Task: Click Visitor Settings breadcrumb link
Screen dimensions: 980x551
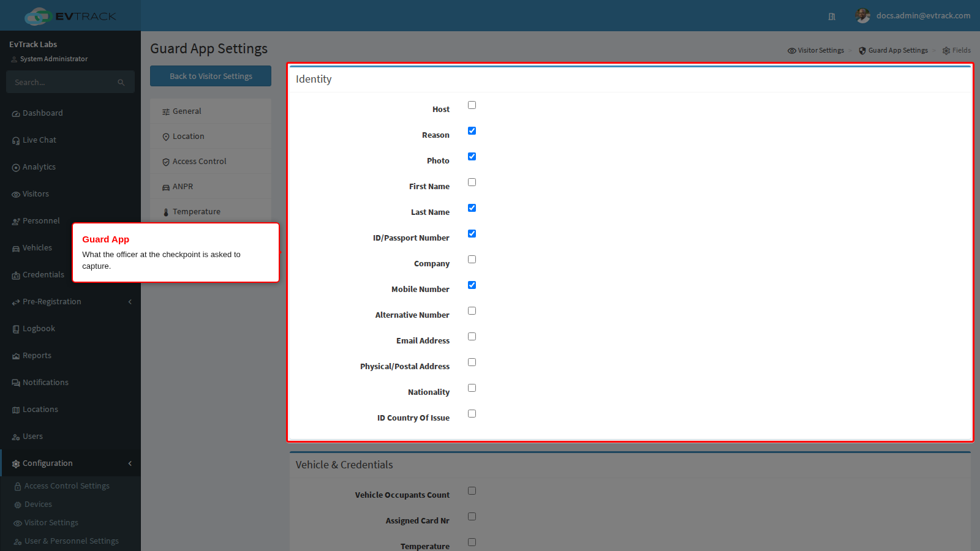Action: [816, 51]
